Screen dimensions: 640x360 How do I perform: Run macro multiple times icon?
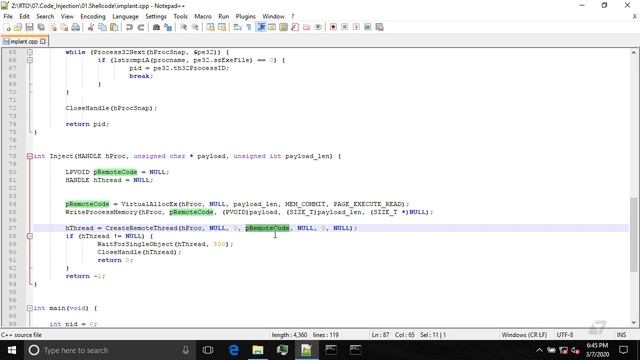point(368,27)
